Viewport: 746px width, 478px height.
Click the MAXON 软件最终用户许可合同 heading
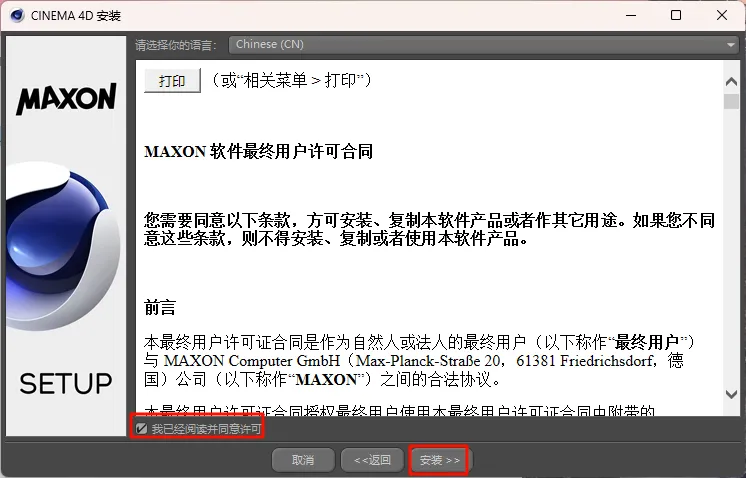pos(258,152)
